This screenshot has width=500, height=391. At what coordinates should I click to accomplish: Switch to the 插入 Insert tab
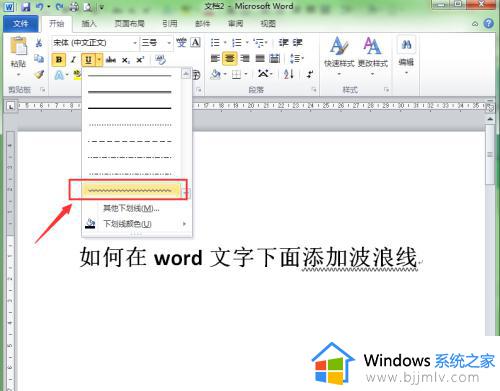[x=89, y=24]
